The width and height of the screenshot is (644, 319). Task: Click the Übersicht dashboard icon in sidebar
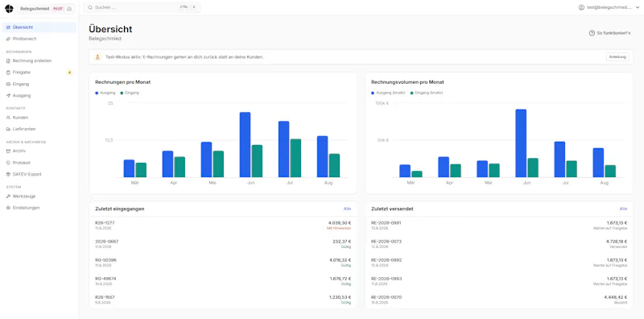pyautogui.click(x=9, y=27)
